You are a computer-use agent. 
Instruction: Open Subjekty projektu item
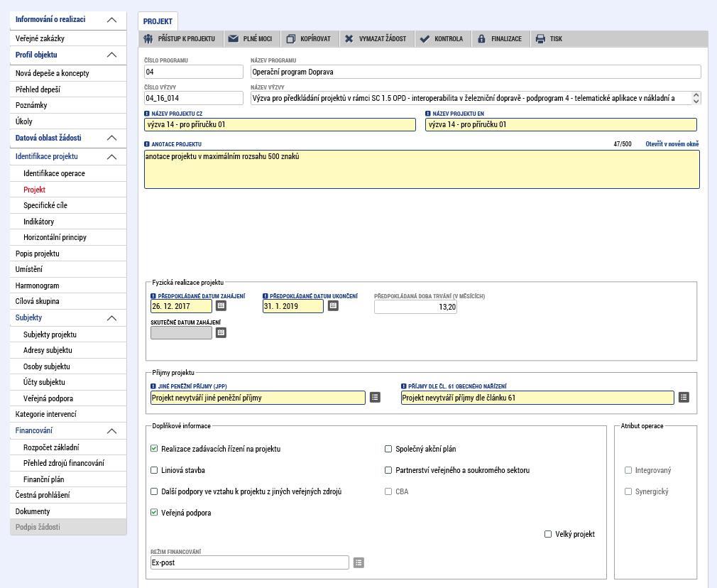68,334
